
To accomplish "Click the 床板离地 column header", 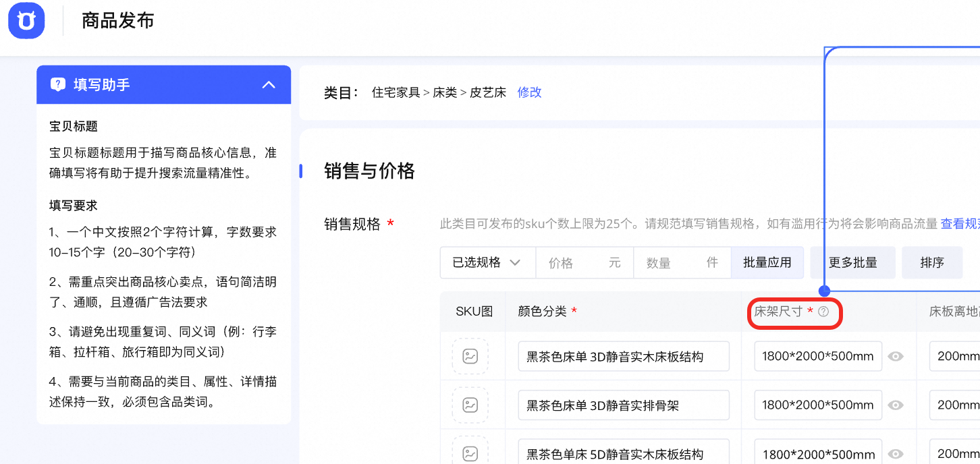I will pyautogui.click(x=954, y=311).
